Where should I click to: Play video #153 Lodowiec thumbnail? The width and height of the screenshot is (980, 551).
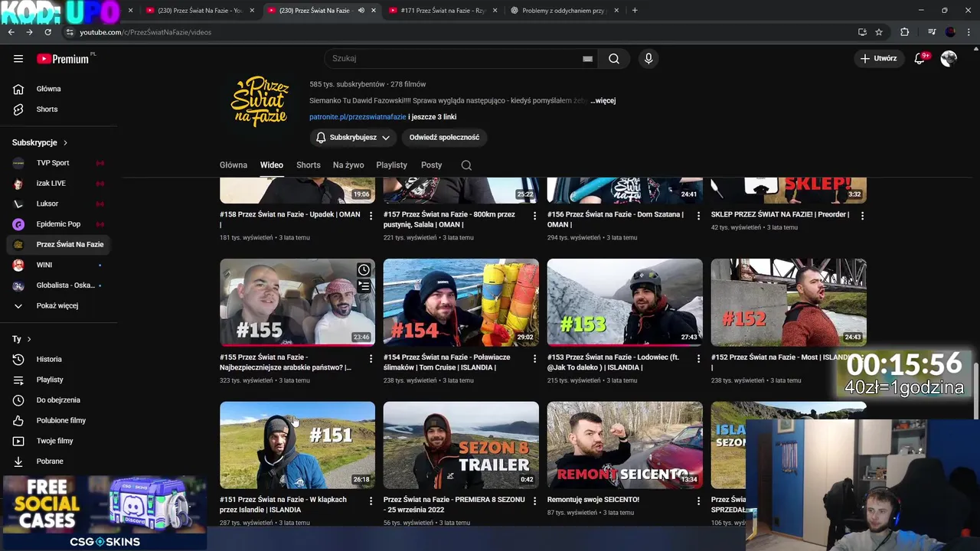pyautogui.click(x=625, y=302)
